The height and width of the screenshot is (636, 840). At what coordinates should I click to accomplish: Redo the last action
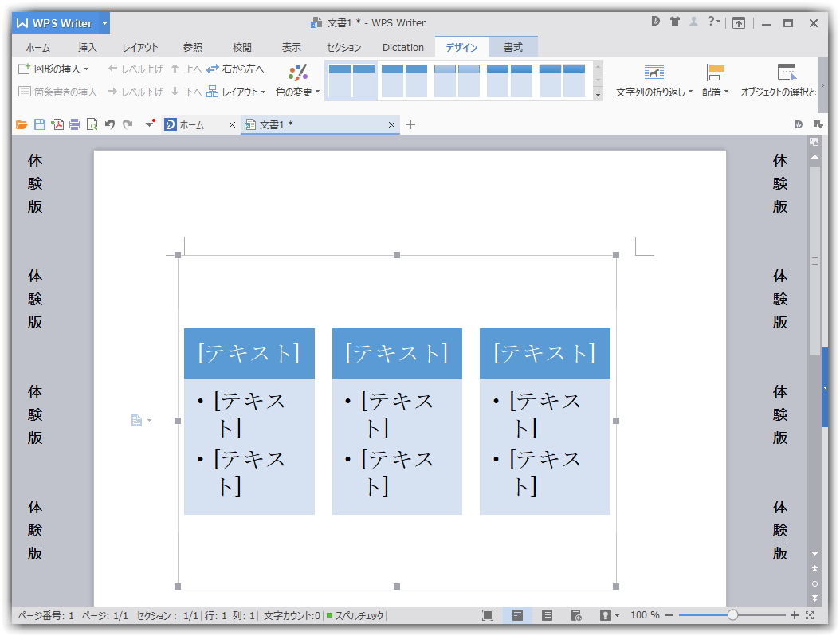pos(129,124)
